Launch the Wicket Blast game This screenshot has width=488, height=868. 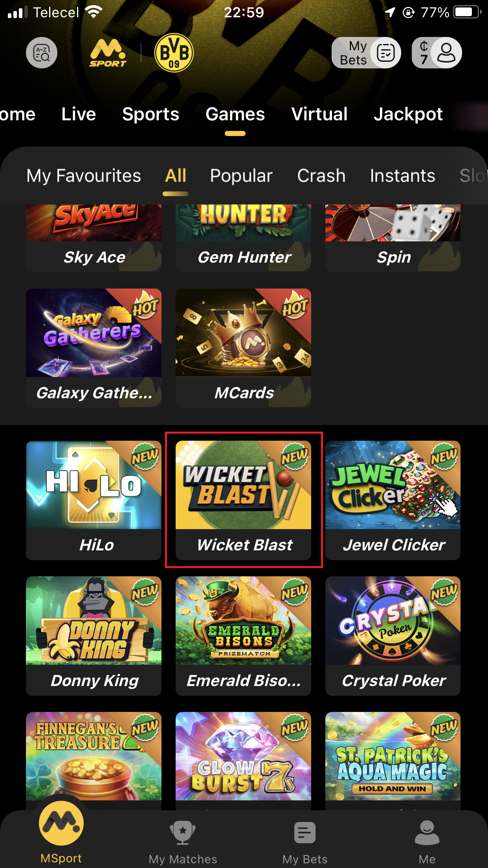point(243,500)
